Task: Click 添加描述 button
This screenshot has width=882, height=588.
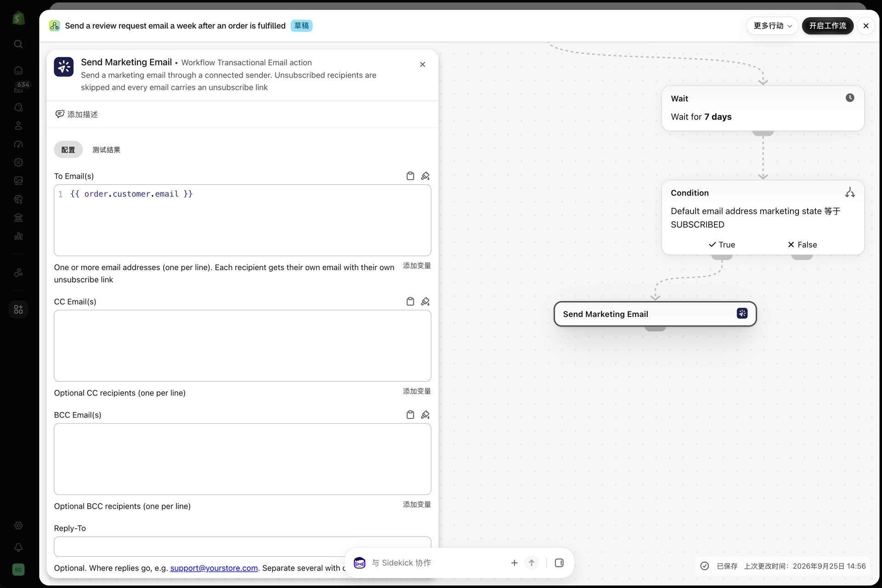Action: [77, 114]
